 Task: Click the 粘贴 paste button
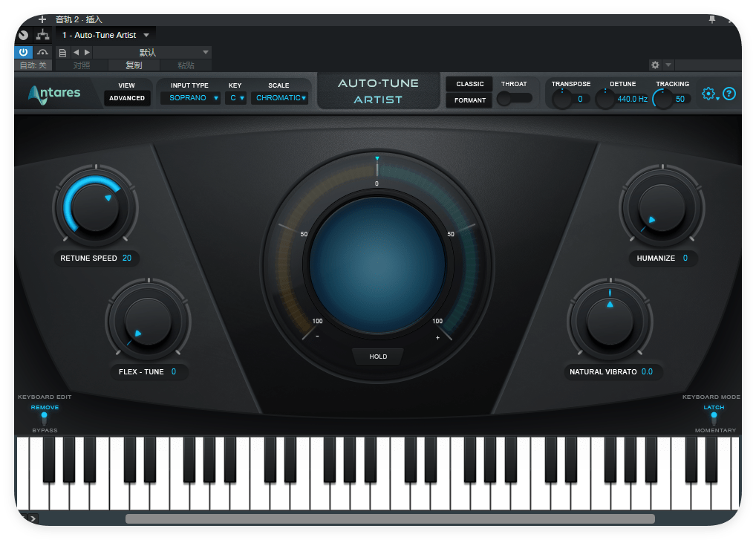[x=186, y=65]
